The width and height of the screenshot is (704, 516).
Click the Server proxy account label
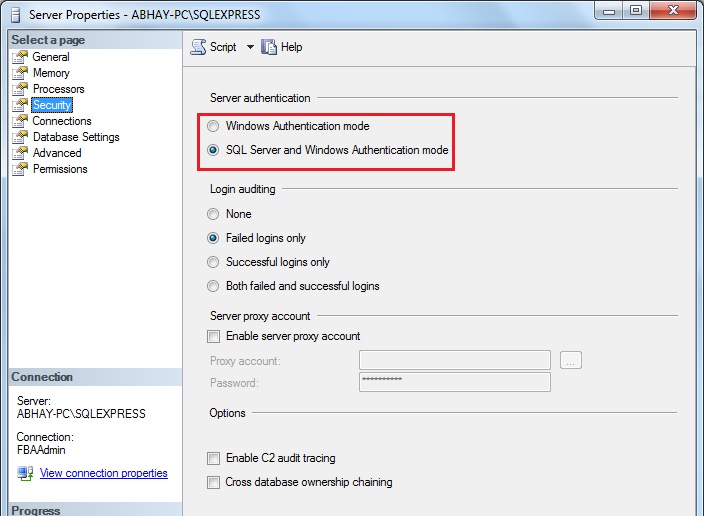260,316
